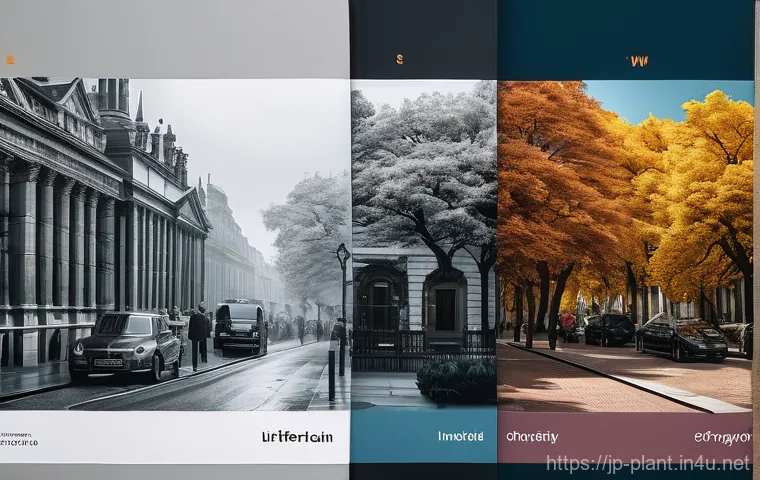Click the small orange square at top left
Viewport: 760px width, 480px height.
pyautogui.click(x=10, y=60)
